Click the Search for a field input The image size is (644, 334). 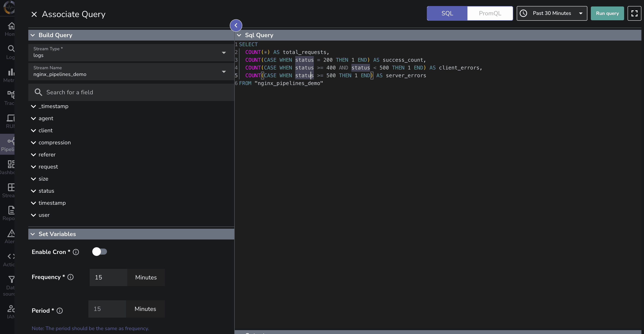(x=135, y=92)
